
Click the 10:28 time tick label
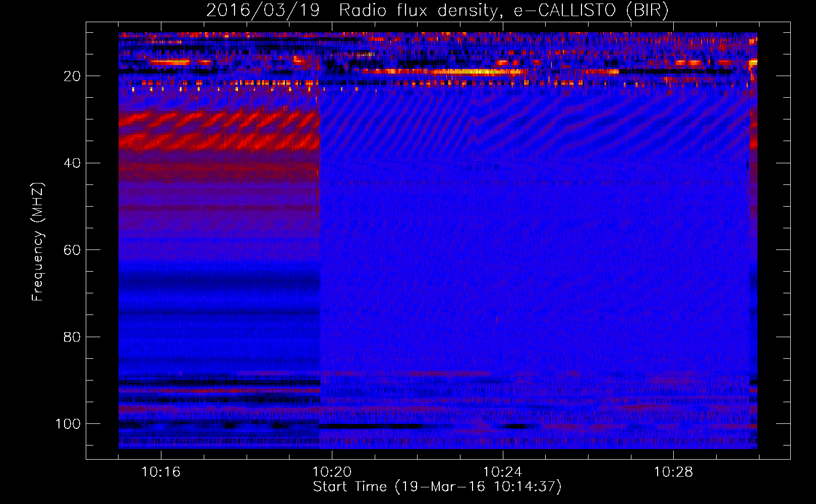click(674, 472)
